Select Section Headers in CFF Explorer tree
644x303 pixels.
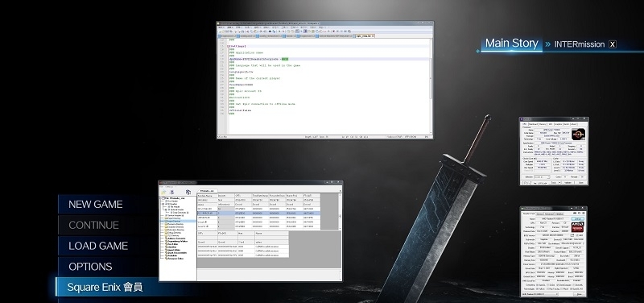[174, 215]
